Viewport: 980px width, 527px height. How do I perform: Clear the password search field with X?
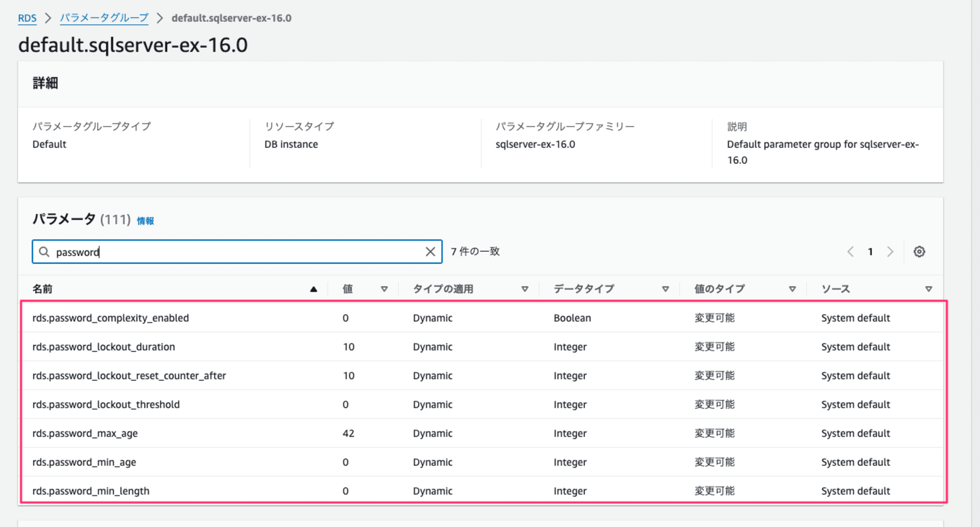pos(430,252)
